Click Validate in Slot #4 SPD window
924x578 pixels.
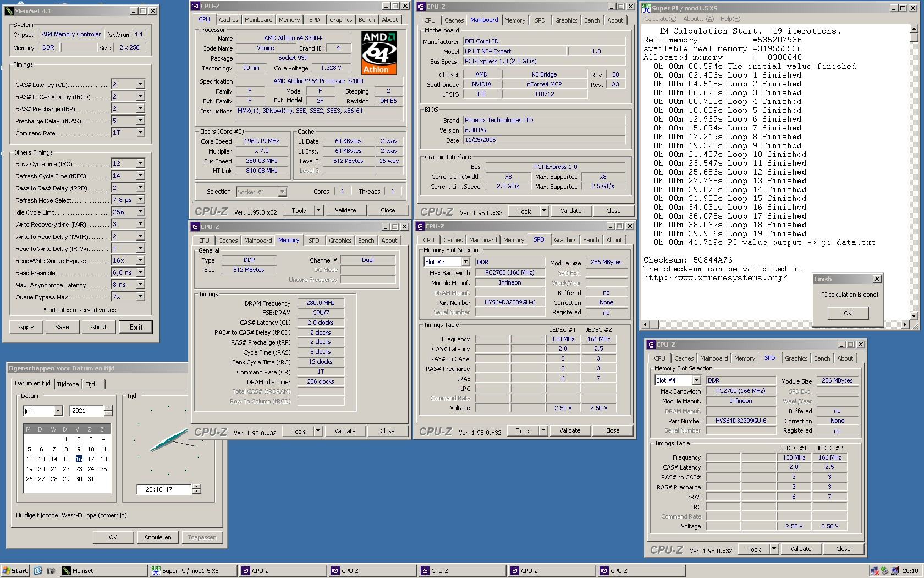click(x=800, y=549)
